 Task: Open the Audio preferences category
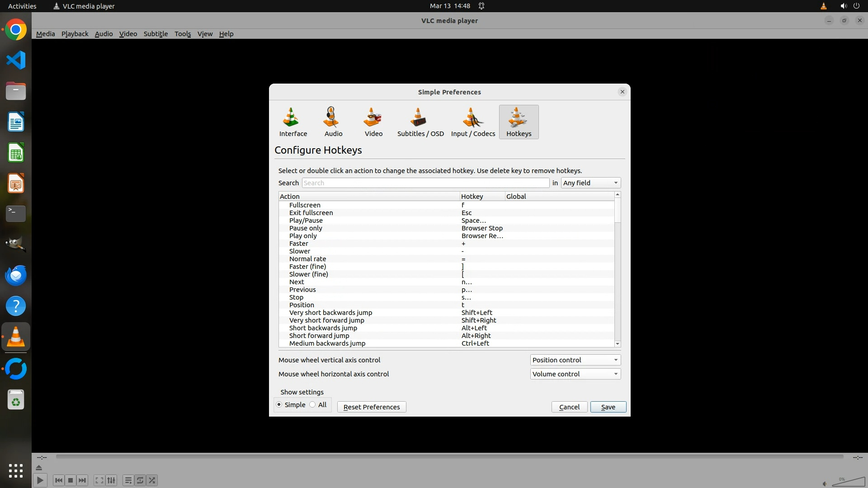pos(333,122)
